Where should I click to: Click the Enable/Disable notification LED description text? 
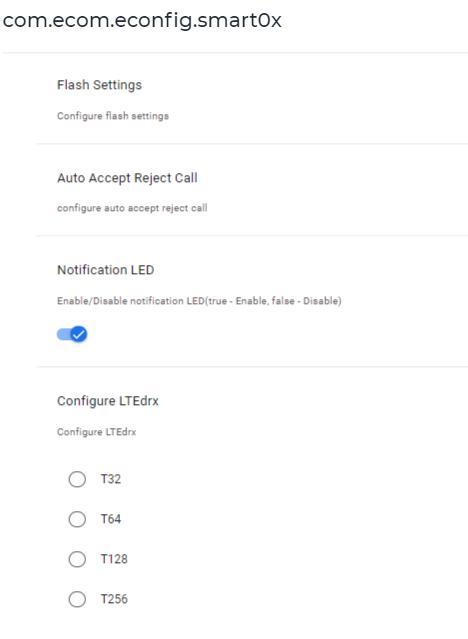tap(199, 301)
